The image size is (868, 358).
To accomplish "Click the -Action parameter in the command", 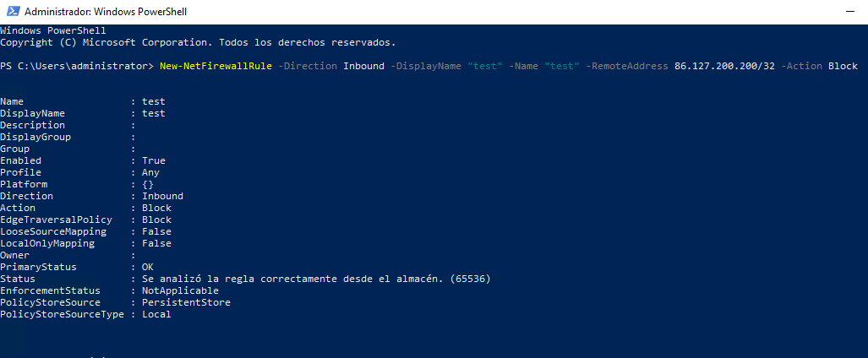I will point(801,66).
